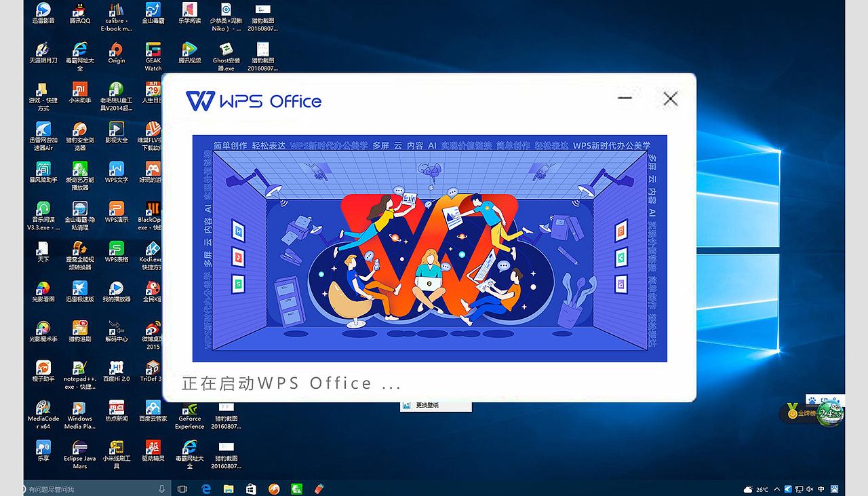Click the 更换壁纸 menu entry

435,405
